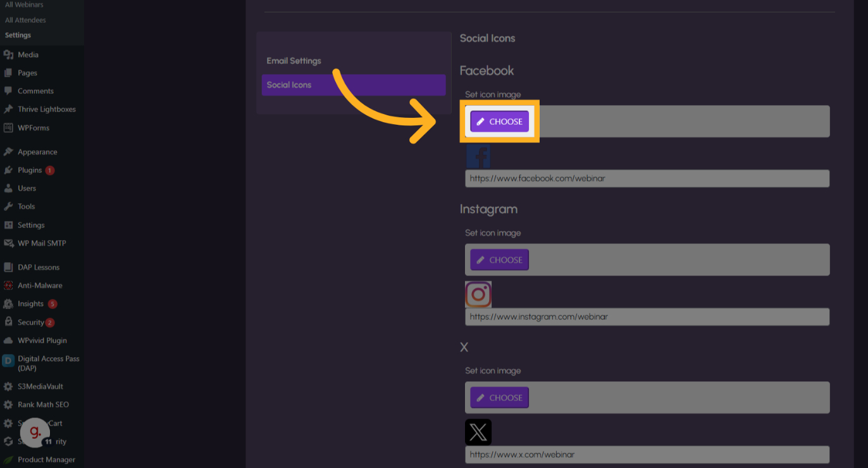The height and width of the screenshot is (468, 868).
Task: Open the Digital Access Pass icon
Action: [x=8, y=361]
